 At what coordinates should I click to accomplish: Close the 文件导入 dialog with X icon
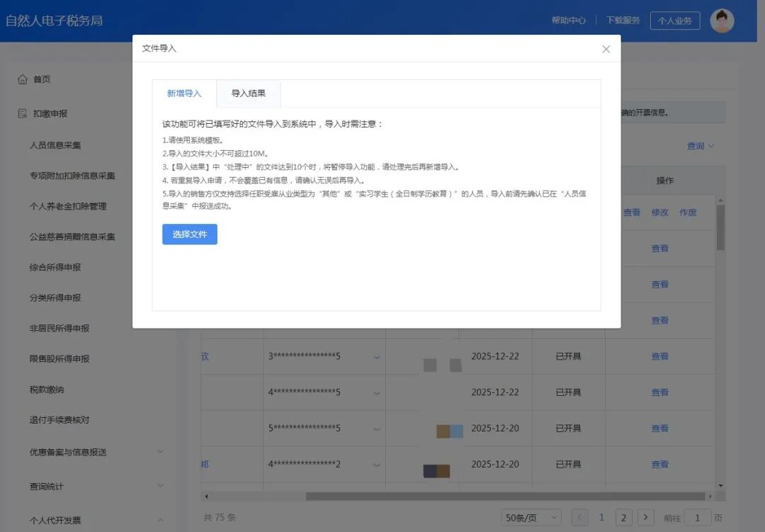pos(606,49)
